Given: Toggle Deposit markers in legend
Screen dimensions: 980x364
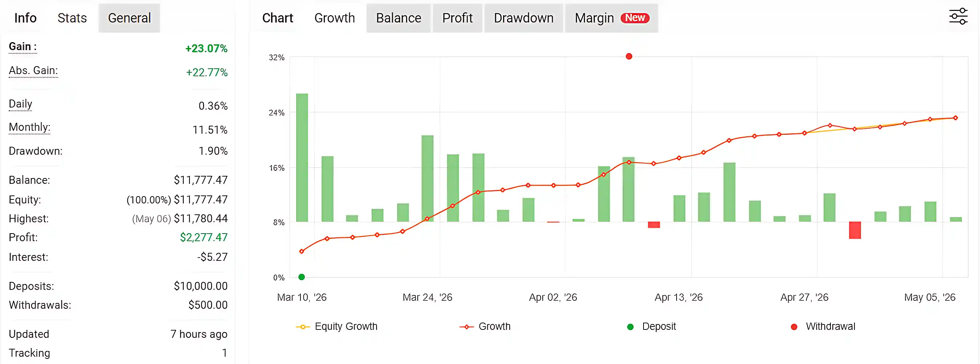Looking at the screenshot, I should pyautogui.click(x=651, y=326).
